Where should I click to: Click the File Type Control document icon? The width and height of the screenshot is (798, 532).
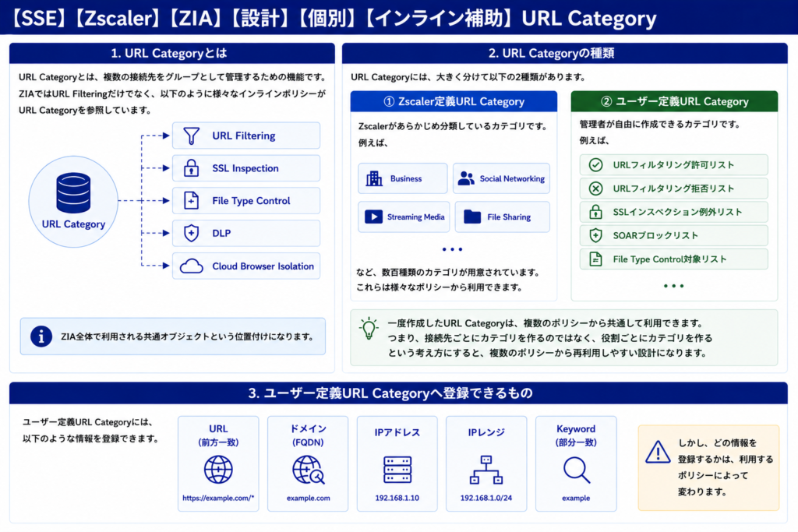pos(192,200)
